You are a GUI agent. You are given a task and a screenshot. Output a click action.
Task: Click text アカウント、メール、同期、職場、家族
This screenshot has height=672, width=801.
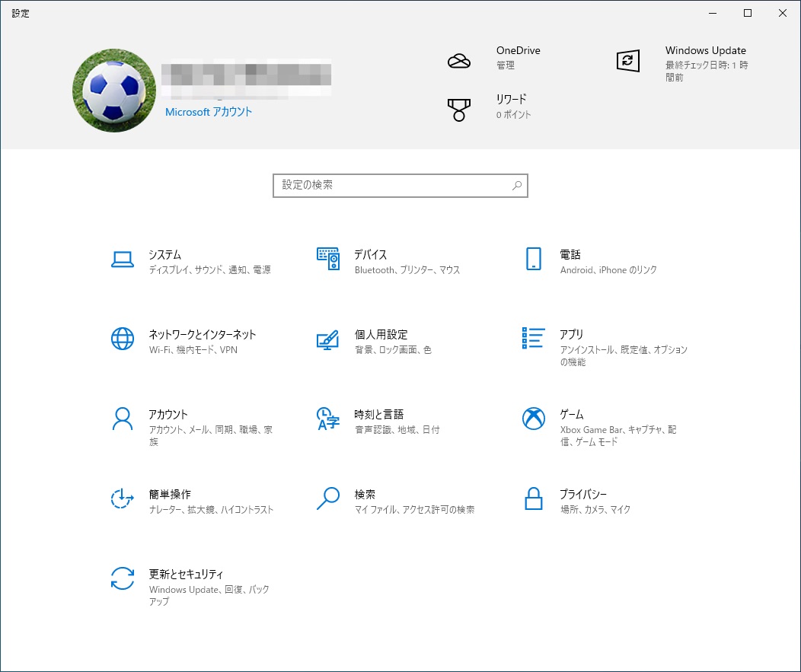click(x=210, y=435)
